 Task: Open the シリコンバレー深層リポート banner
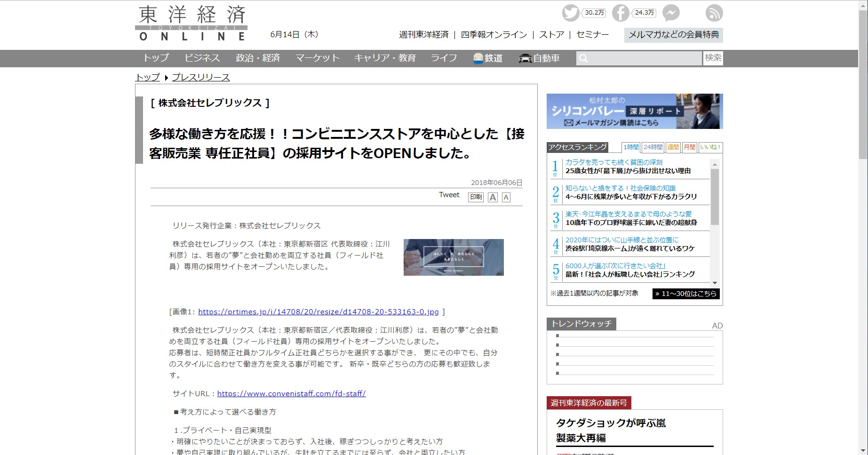point(635,112)
